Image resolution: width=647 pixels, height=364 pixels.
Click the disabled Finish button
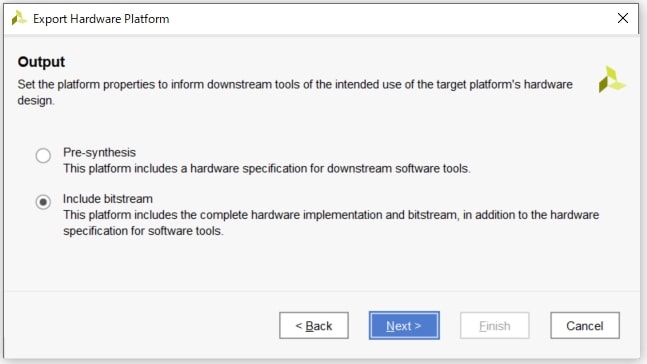(494, 326)
